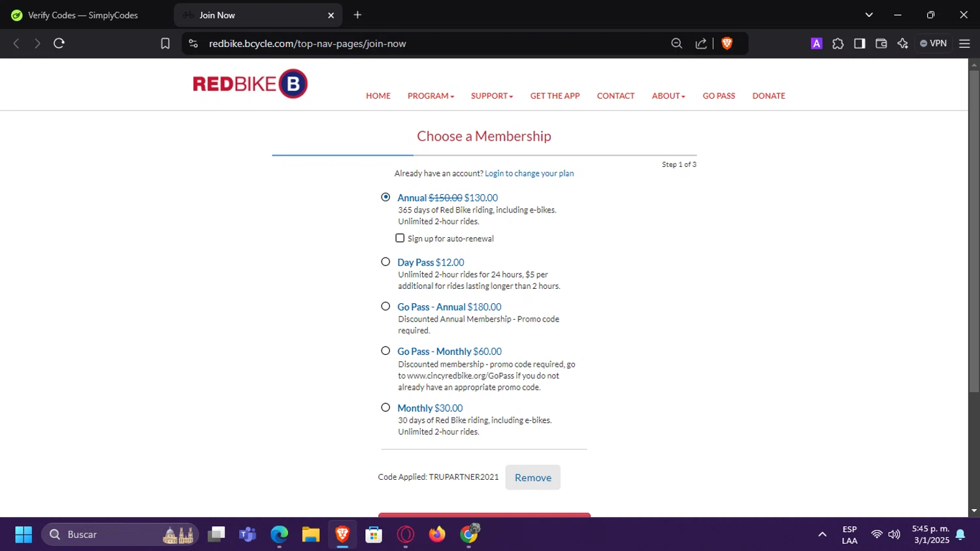Screen dimensions: 980x551
Task: Click the Annual $130.00 plan label
Action: (x=448, y=197)
